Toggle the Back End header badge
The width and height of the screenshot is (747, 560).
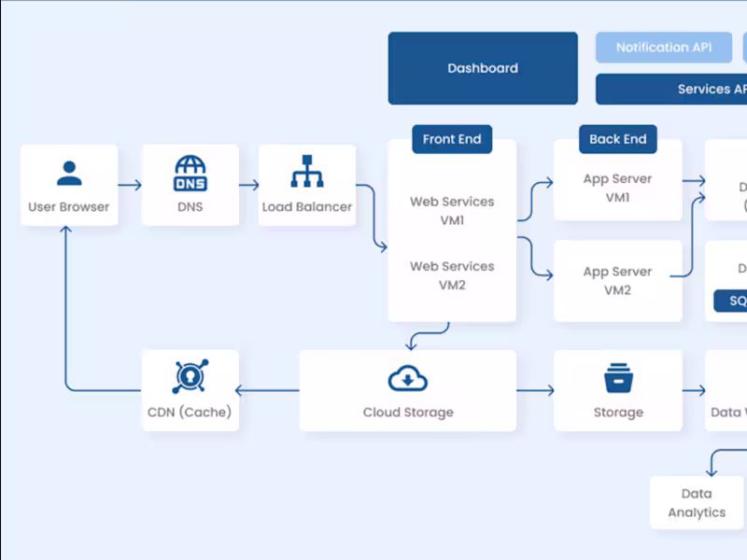(x=617, y=138)
